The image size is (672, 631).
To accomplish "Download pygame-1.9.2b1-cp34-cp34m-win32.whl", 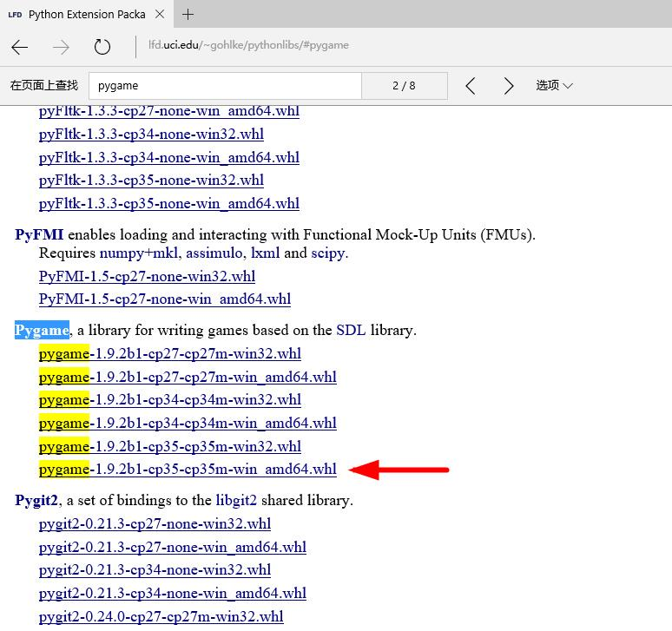I will 169,399.
